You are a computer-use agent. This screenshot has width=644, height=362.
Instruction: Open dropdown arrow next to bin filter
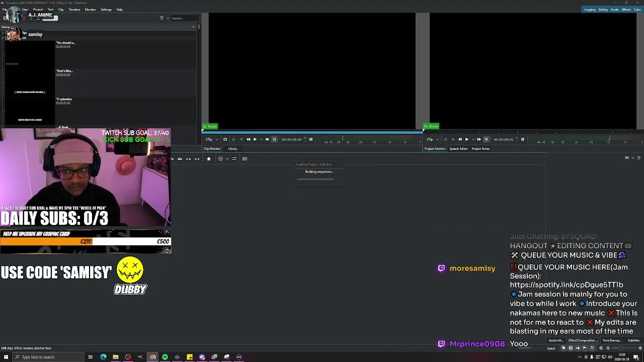(x=168, y=18)
